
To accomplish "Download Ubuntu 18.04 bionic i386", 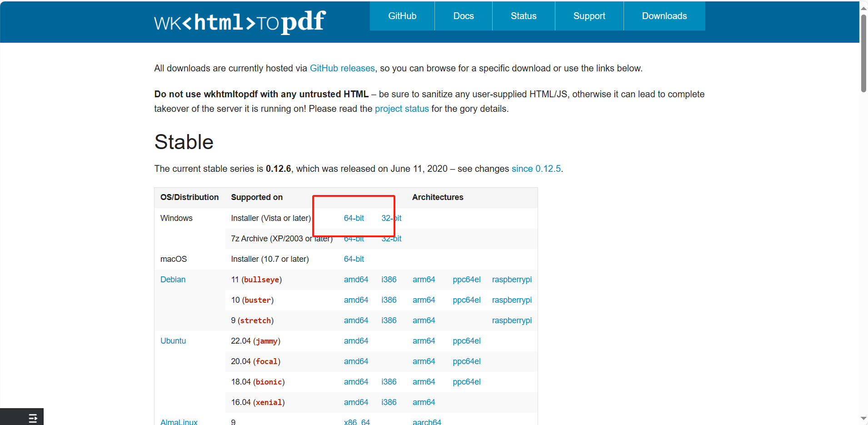I will coord(389,382).
